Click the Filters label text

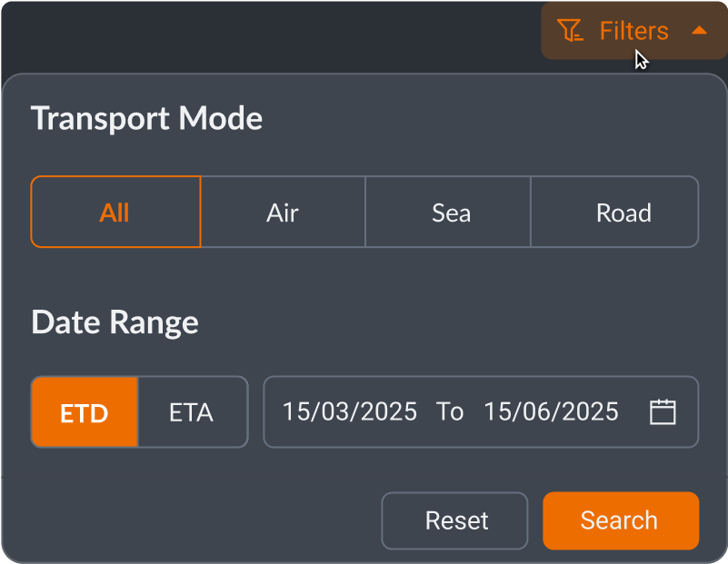(633, 31)
